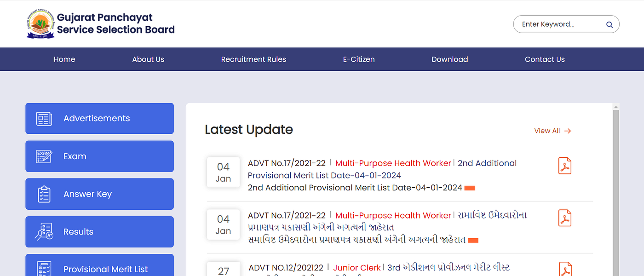Open the About Us menu

click(x=148, y=59)
